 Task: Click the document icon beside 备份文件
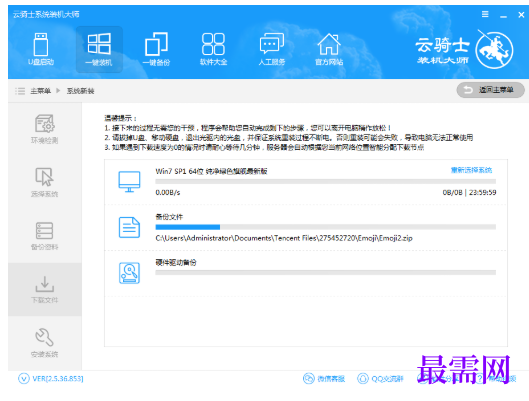point(129,227)
